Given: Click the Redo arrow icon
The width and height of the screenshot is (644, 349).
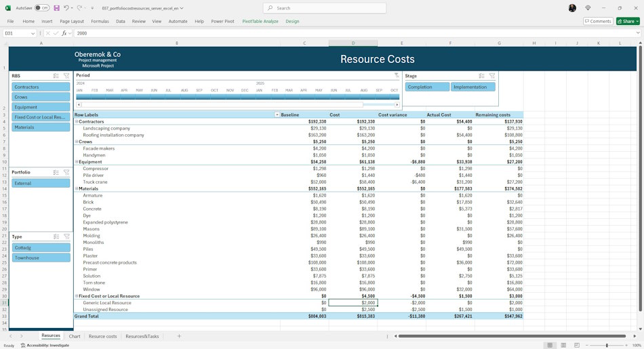Looking at the screenshot, I should tap(79, 8).
